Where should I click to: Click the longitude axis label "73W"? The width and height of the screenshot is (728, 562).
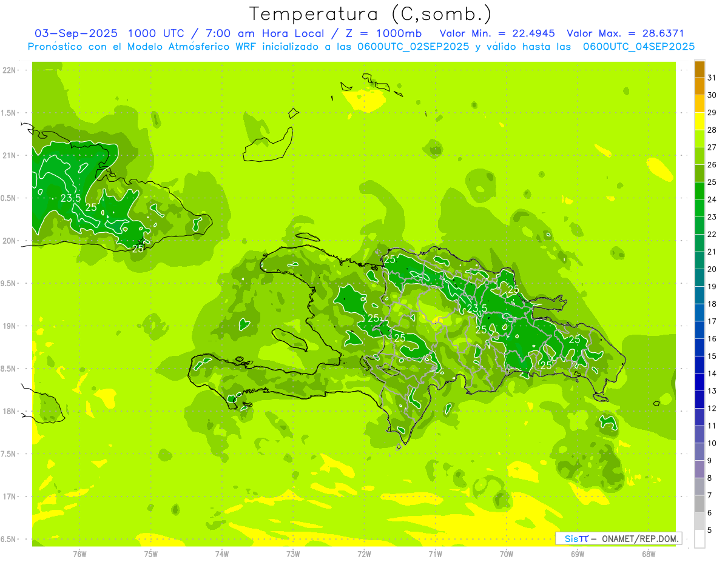(x=293, y=554)
